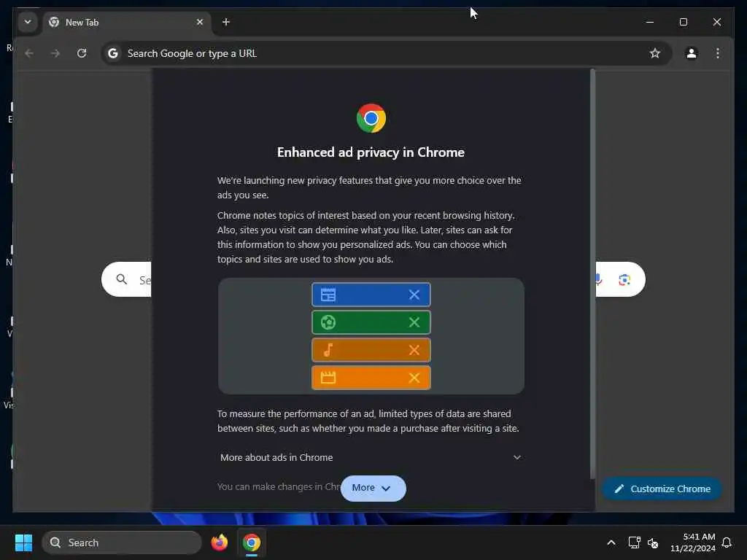This screenshot has height=560, width=747.
Task: Click the music note topic icon
Action: click(x=328, y=350)
